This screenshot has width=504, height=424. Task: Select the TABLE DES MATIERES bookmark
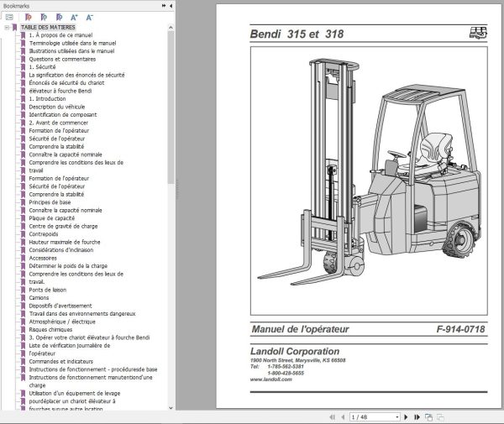pyautogui.click(x=48, y=28)
